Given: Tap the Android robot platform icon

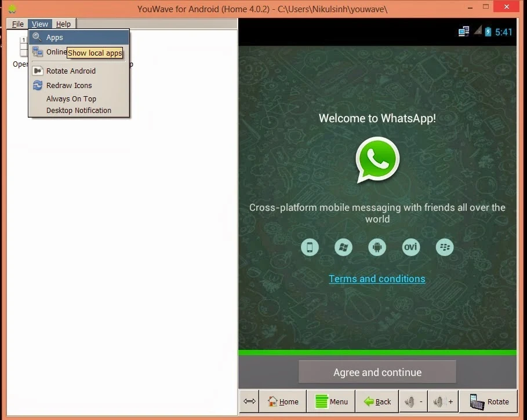Looking at the screenshot, I should tap(377, 247).
